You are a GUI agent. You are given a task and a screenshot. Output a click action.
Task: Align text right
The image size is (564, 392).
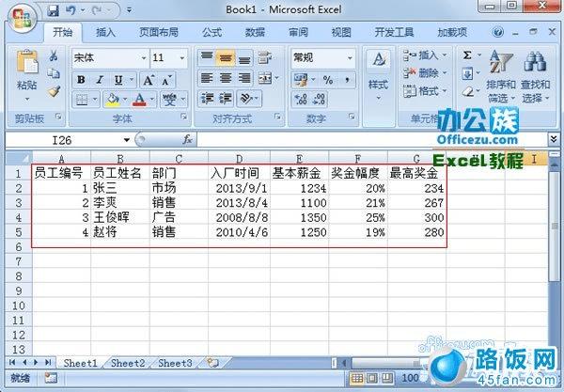pos(244,78)
